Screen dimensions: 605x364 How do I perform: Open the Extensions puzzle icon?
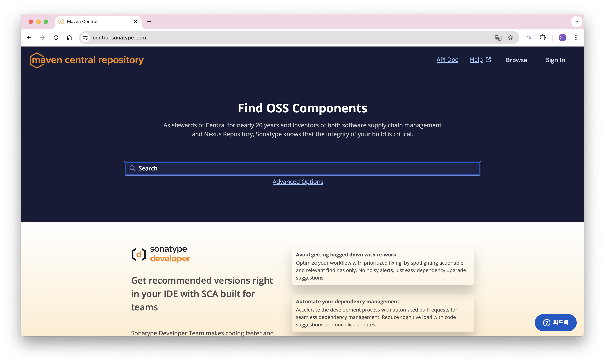pyautogui.click(x=542, y=38)
